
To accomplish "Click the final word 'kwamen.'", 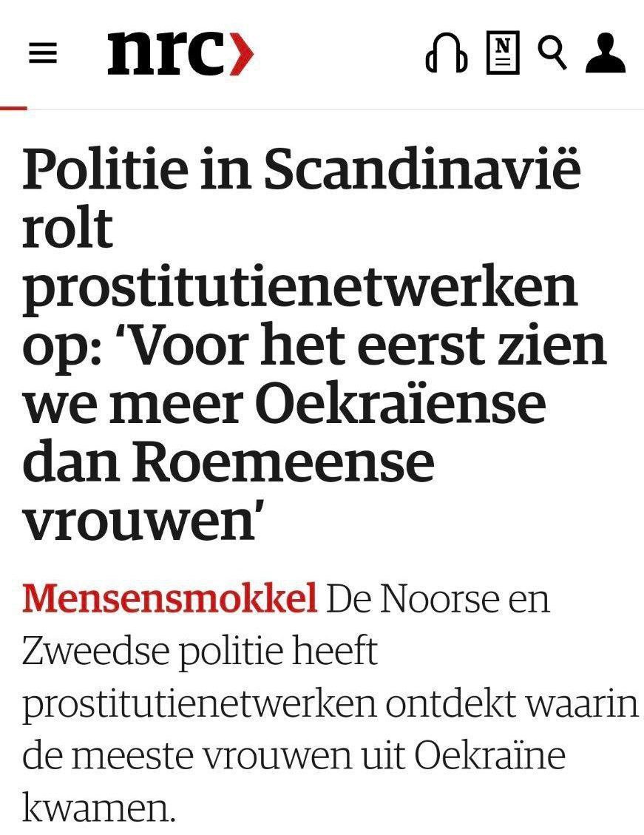I will coord(98,808).
